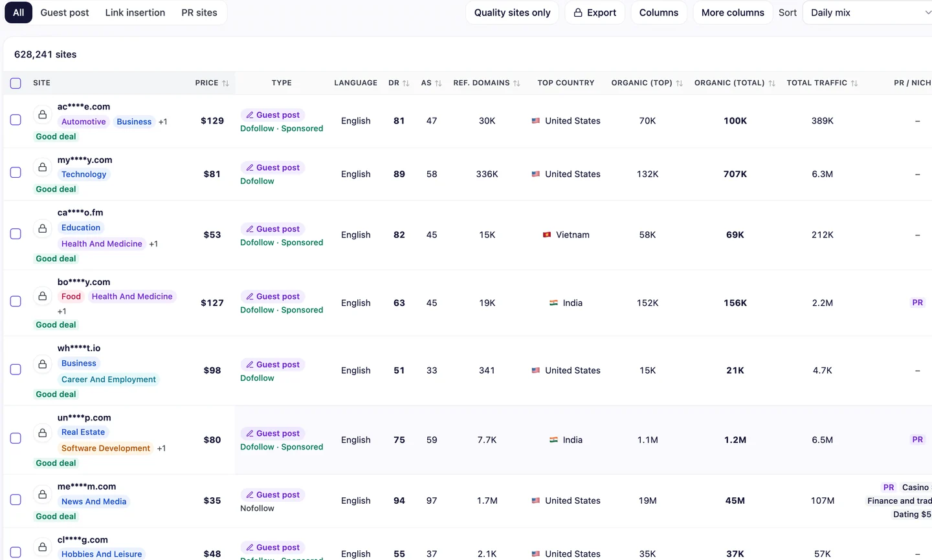
Task: Sort table by AS column arrows
Action: [438, 83]
